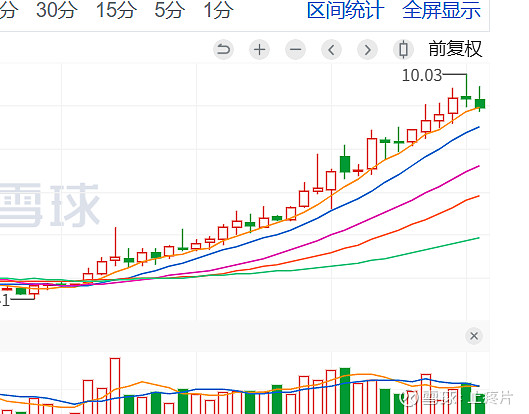Screen dimensions: 529x414
Task: Select the tall red candlestick under 10.03 label
Action: pos(453,106)
